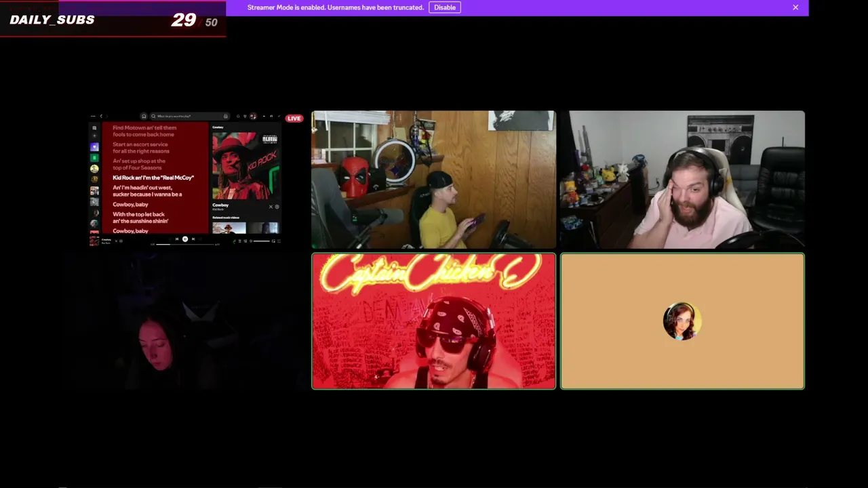
Task: Adjust the Spotify volume slider
Action: (x=262, y=241)
